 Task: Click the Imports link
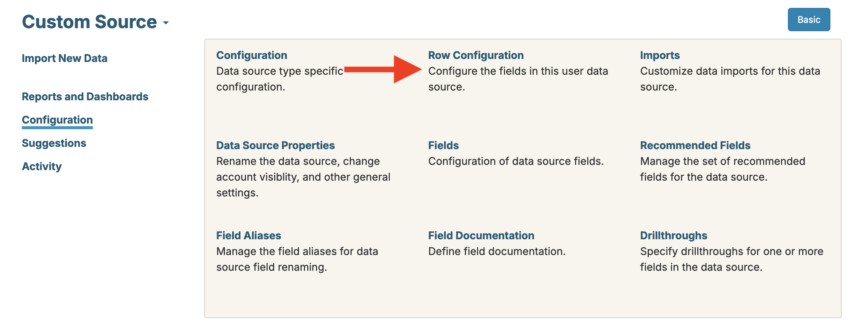click(660, 55)
